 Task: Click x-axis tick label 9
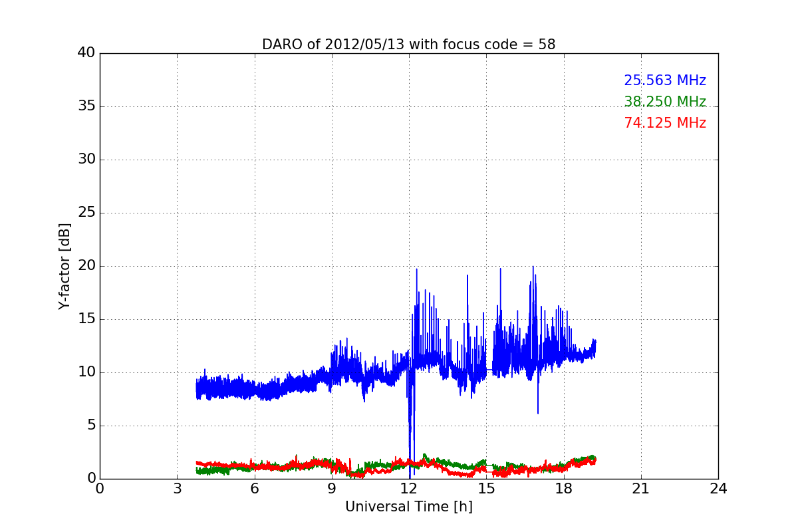pos(332,489)
